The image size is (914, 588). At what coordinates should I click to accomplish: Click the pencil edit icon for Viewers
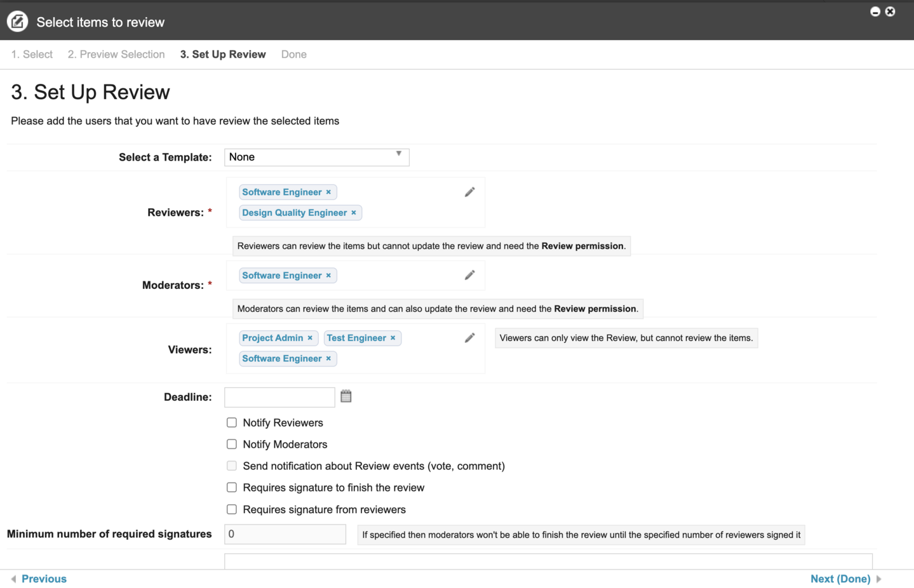pos(469,338)
